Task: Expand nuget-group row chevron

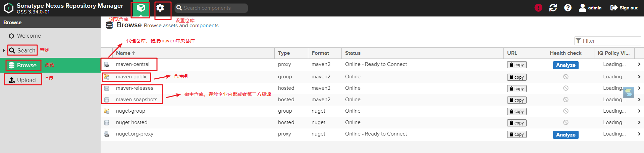Action: coord(639,111)
